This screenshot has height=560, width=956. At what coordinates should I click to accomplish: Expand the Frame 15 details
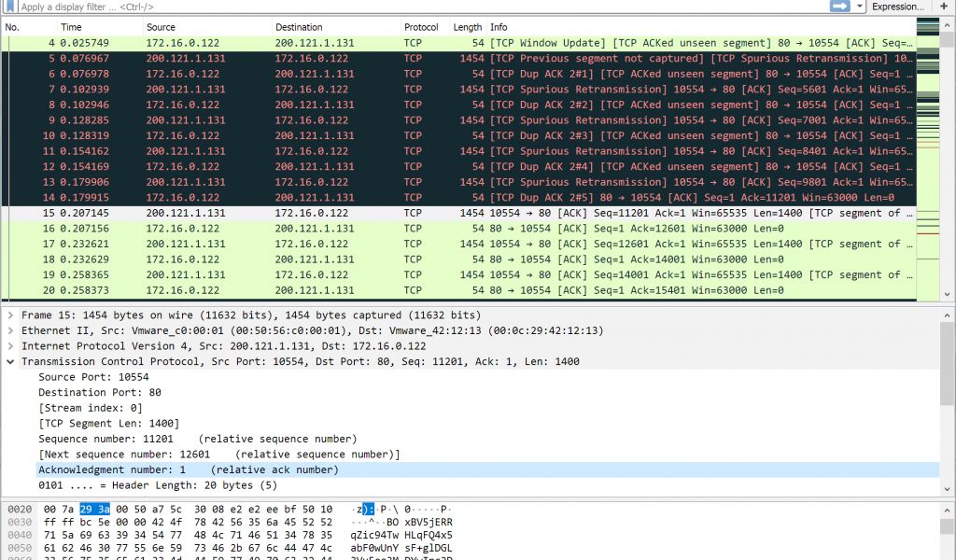10,315
